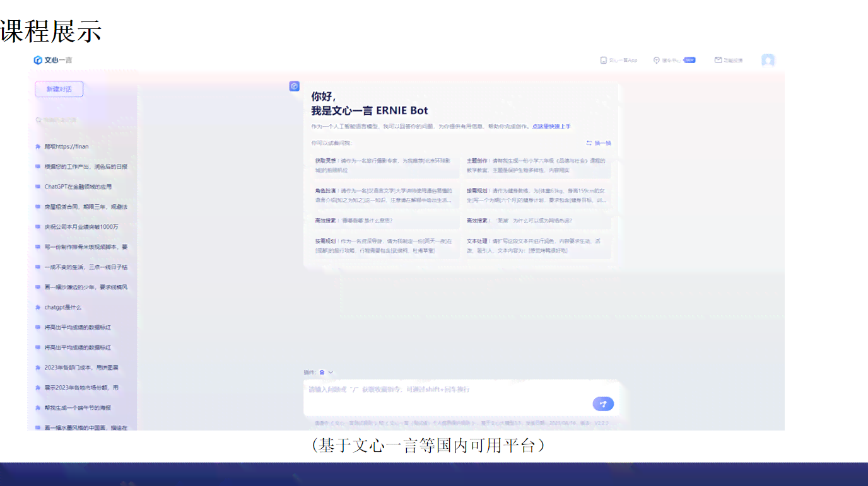Open conversation ChatGPT在金融领域的应用
868x486 pixels.
78,187
